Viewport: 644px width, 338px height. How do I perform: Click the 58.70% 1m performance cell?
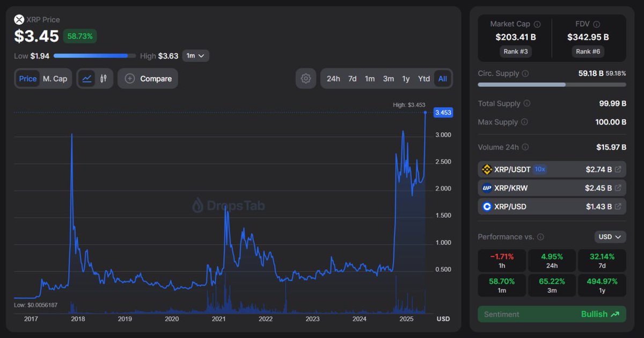click(502, 285)
